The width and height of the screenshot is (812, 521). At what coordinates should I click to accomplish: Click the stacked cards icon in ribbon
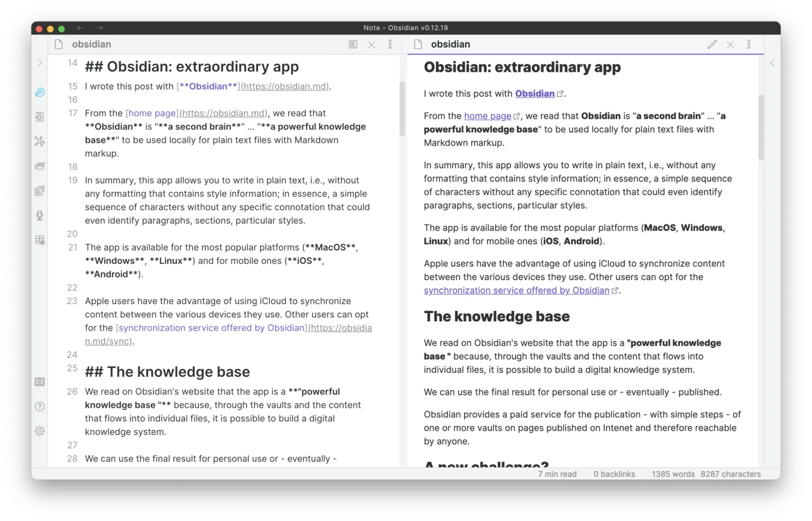(x=39, y=166)
